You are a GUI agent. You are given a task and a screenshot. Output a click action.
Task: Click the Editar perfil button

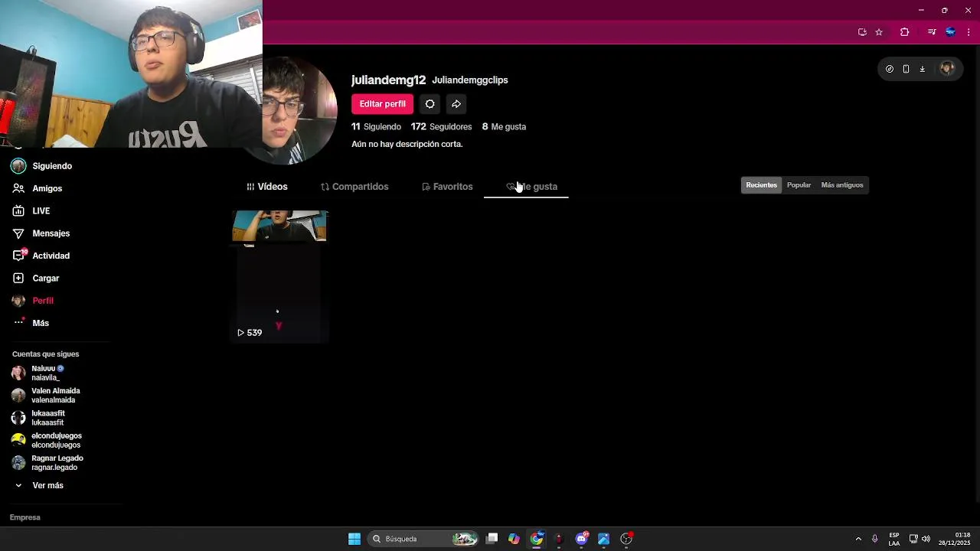click(382, 104)
